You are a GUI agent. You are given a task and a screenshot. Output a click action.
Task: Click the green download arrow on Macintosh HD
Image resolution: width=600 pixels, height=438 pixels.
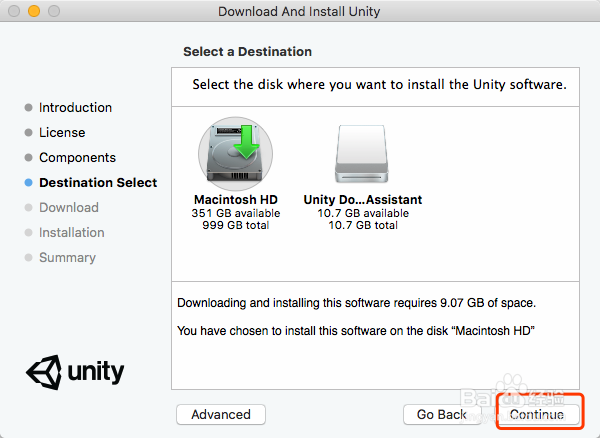point(247,142)
